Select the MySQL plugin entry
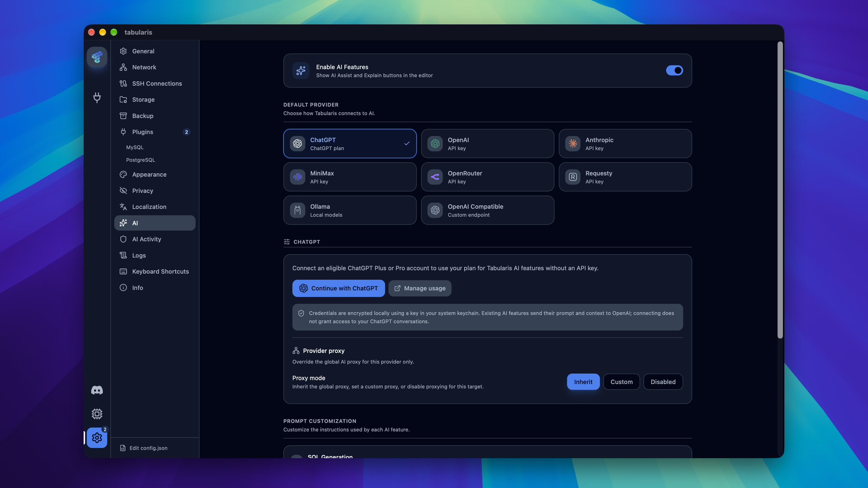The width and height of the screenshot is (868, 488). pos(135,147)
